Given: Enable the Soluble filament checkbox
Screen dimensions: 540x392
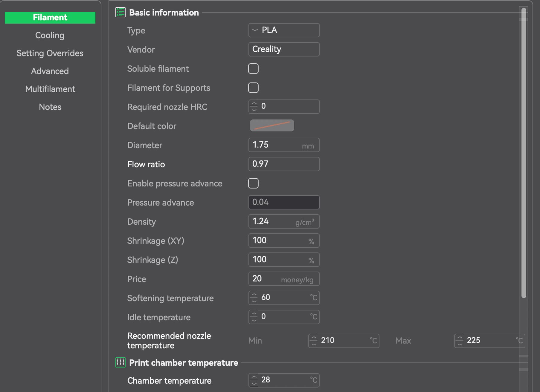Looking at the screenshot, I should (253, 69).
